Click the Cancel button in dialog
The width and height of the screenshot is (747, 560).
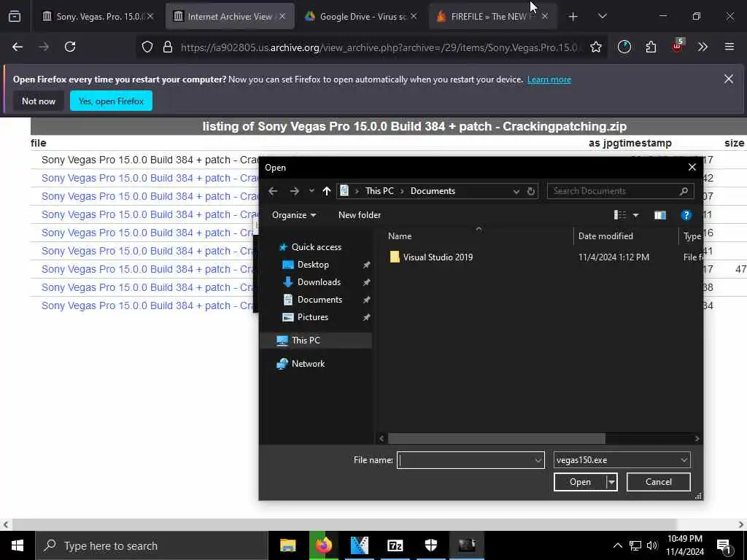click(659, 482)
